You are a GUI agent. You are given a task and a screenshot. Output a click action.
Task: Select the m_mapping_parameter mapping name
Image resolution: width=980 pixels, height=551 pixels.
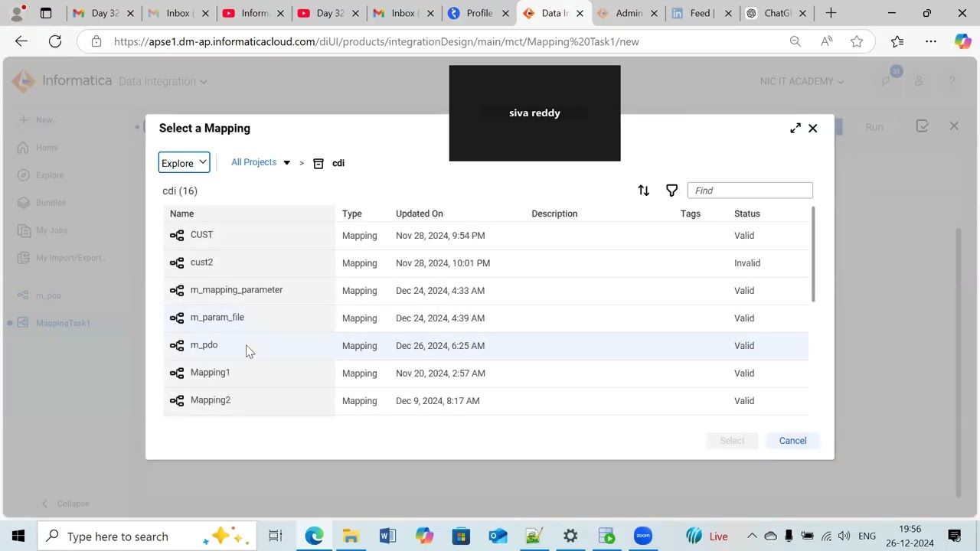click(236, 290)
